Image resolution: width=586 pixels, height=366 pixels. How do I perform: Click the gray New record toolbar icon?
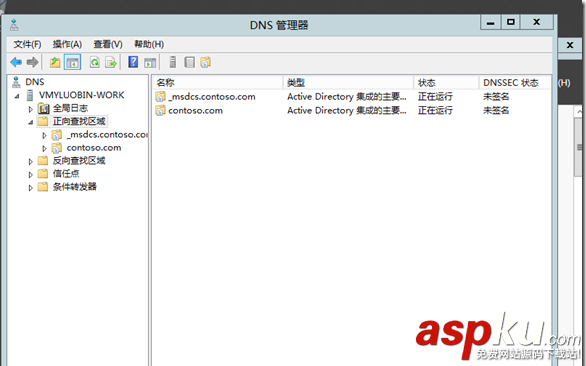(x=189, y=62)
